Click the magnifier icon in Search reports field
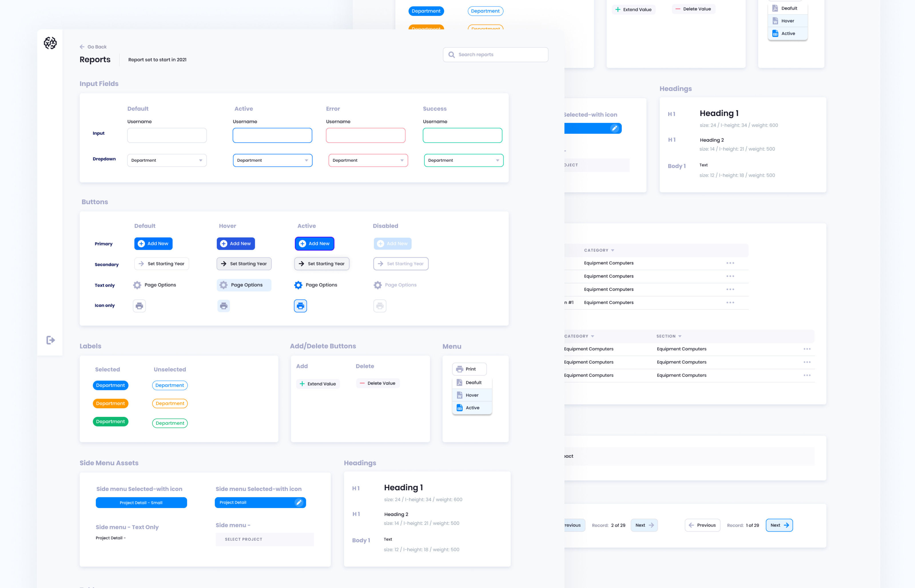Image resolution: width=915 pixels, height=588 pixels. coord(451,54)
